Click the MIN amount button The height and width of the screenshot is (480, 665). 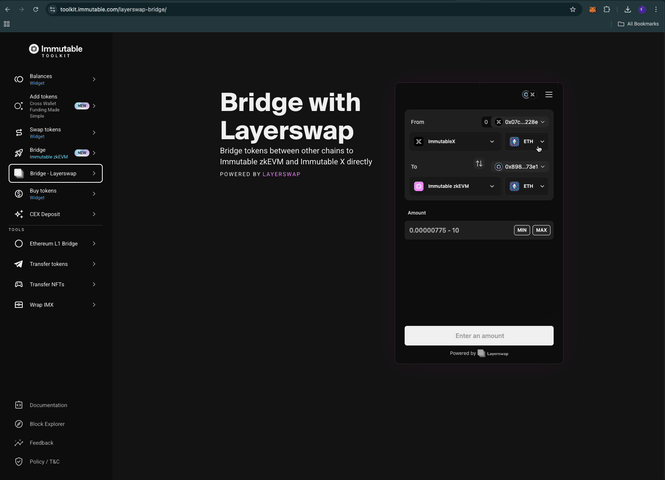coord(522,230)
